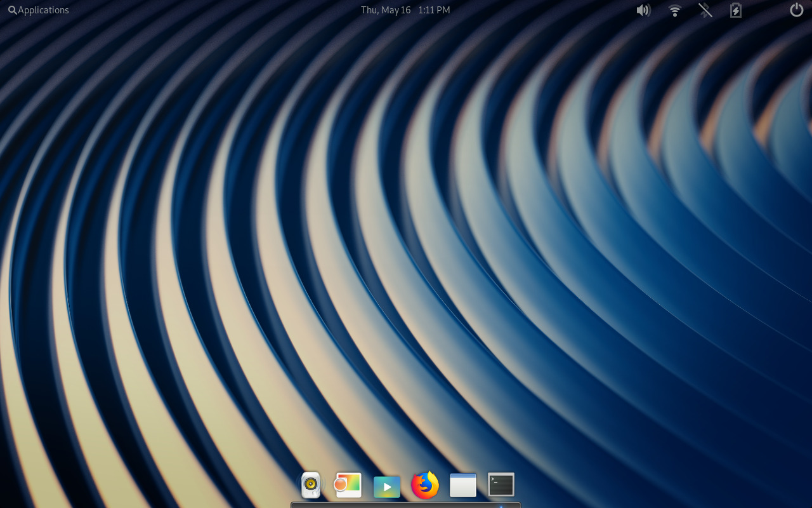Click the battery charging indicator
This screenshot has height=508, width=812.
pyautogui.click(x=735, y=10)
